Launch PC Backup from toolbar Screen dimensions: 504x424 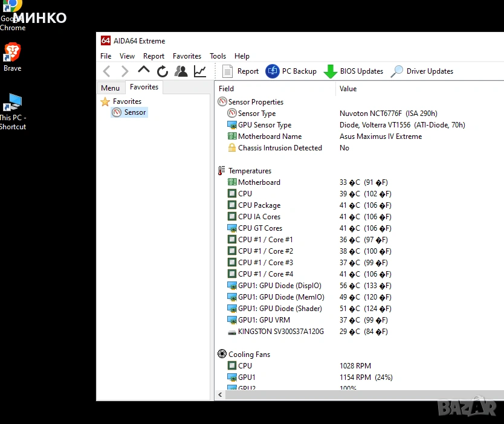tap(291, 71)
